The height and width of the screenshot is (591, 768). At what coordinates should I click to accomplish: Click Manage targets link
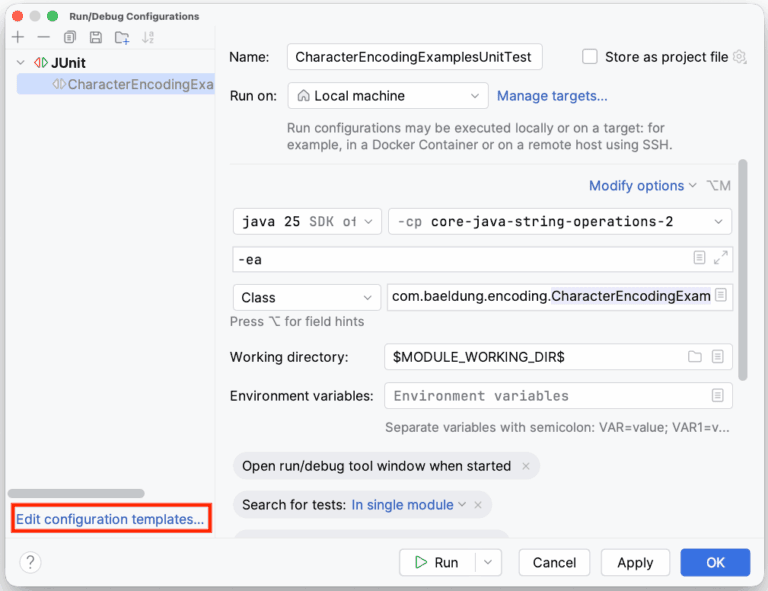pos(552,96)
